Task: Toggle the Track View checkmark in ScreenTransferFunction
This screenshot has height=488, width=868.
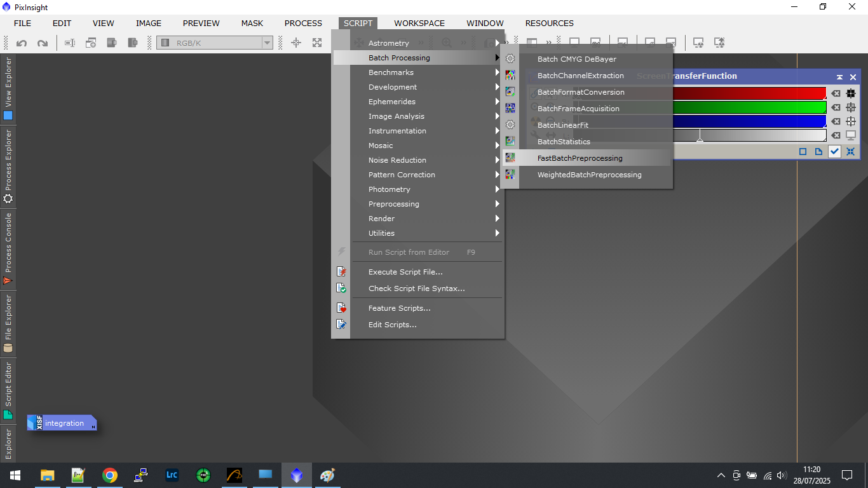Action: [834, 152]
